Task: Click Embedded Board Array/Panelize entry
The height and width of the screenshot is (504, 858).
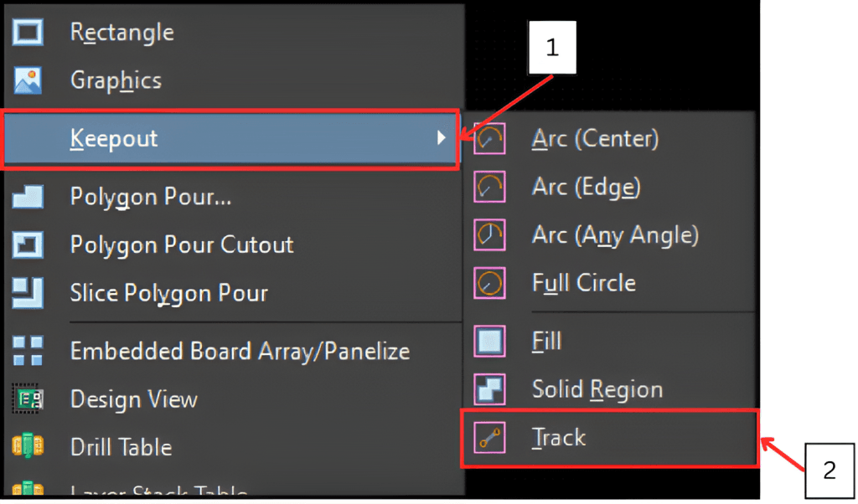Action: point(240,351)
